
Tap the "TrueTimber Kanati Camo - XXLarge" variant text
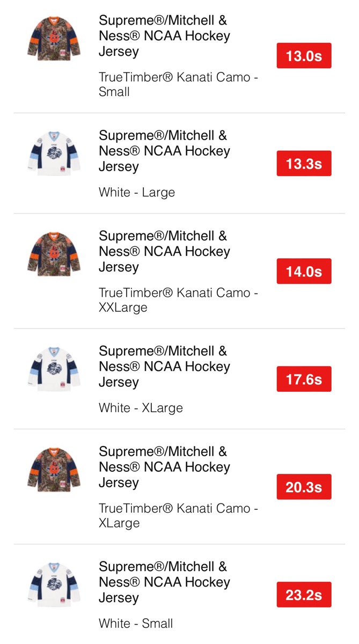click(178, 300)
